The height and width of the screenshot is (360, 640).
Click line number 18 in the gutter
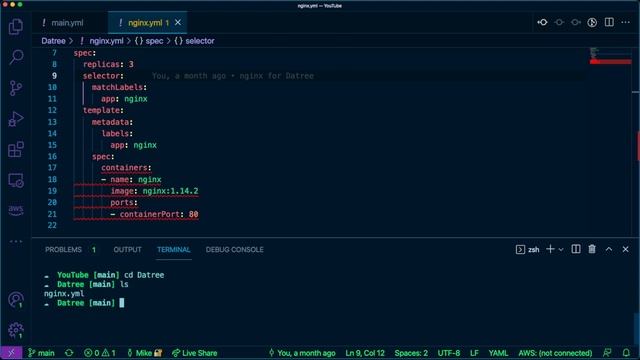pos(52,180)
